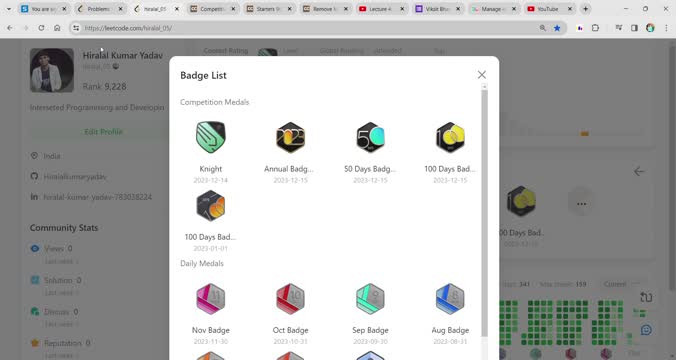Click the Views eye icon
This screenshot has width=676, height=360.
pyautogui.click(x=35, y=248)
